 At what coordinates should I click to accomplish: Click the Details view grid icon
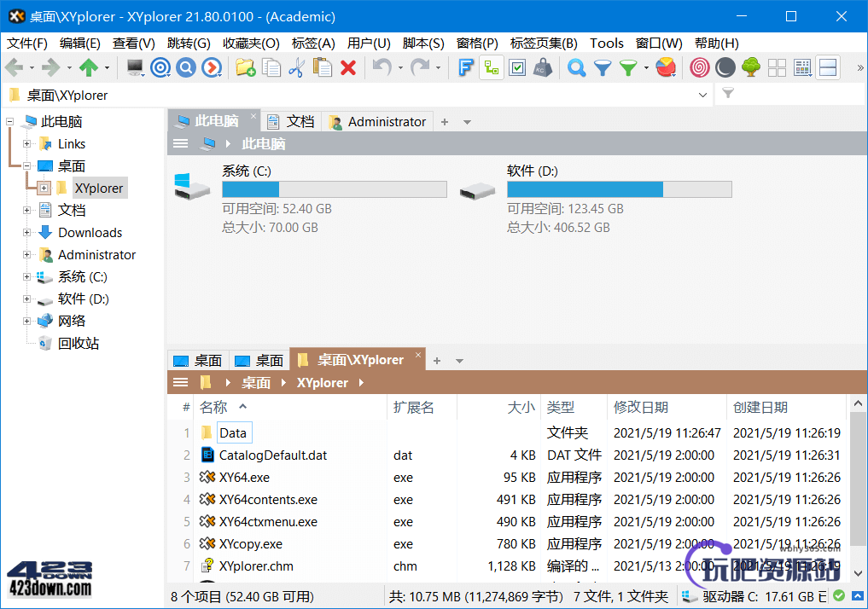pyautogui.click(x=802, y=68)
